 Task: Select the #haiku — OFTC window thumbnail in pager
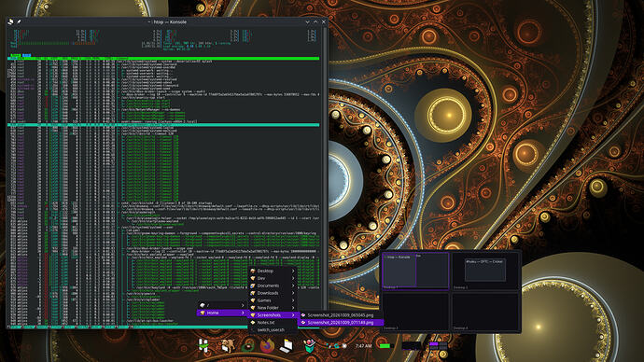[485, 270]
